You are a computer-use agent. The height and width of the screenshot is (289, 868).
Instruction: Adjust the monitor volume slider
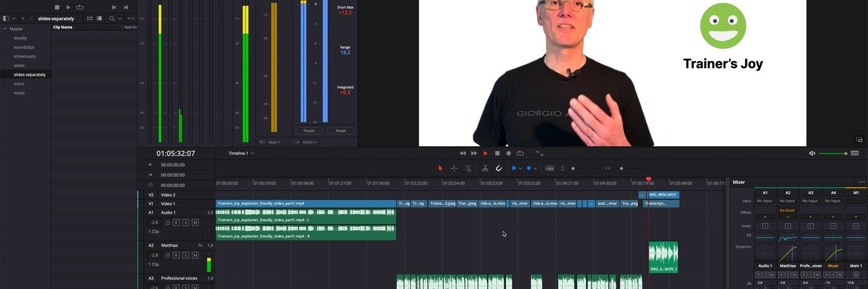[x=834, y=153]
